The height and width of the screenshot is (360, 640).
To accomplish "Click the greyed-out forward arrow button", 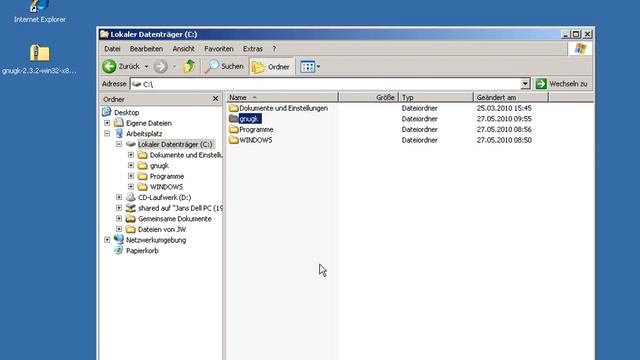I will pyautogui.click(x=160, y=66).
